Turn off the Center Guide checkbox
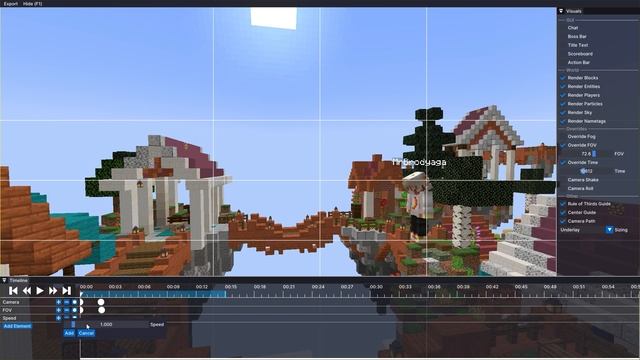Image resolution: width=640 pixels, height=360 pixels. point(562,212)
